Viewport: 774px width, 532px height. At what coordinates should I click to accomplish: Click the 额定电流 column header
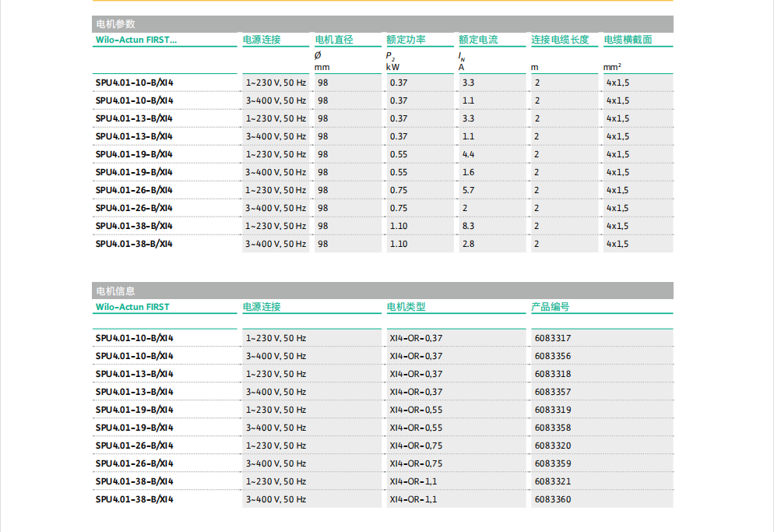(478, 40)
